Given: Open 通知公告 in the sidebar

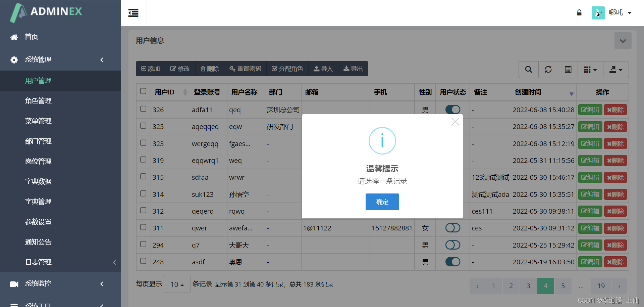Looking at the screenshot, I should (38, 242).
